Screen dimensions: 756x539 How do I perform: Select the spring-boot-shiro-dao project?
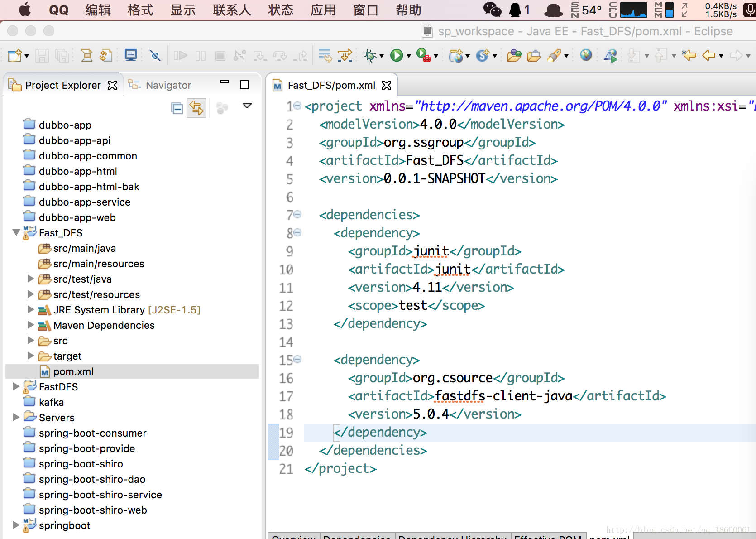[x=92, y=479]
